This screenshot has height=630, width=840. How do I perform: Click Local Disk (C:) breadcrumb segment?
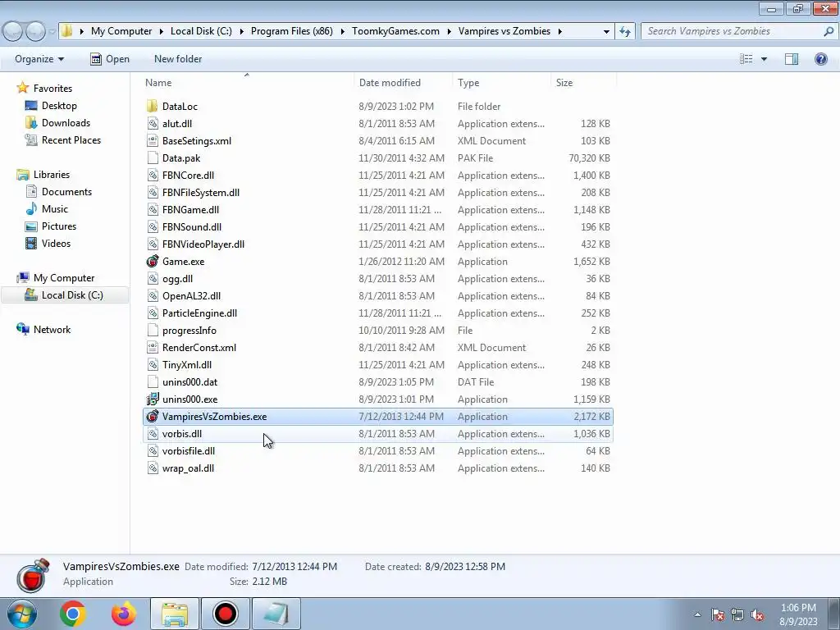click(201, 31)
